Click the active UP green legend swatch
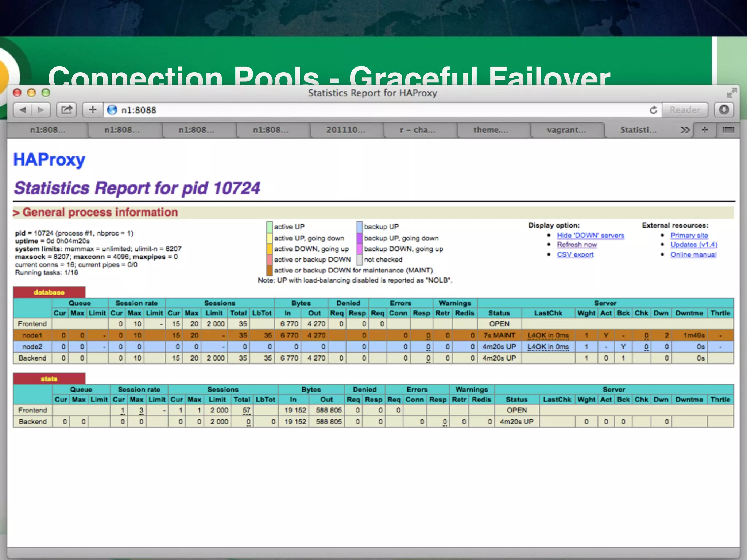Image resolution: width=747 pixels, height=560 pixels. (x=270, y=227)
